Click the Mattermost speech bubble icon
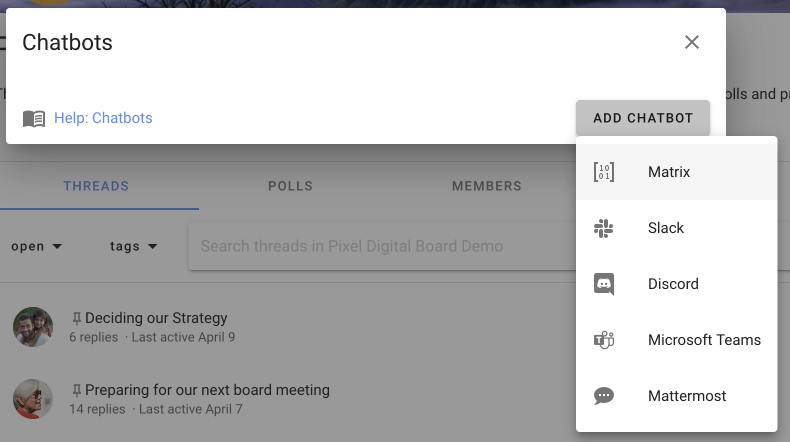790x442 pixels. [604, 396]
